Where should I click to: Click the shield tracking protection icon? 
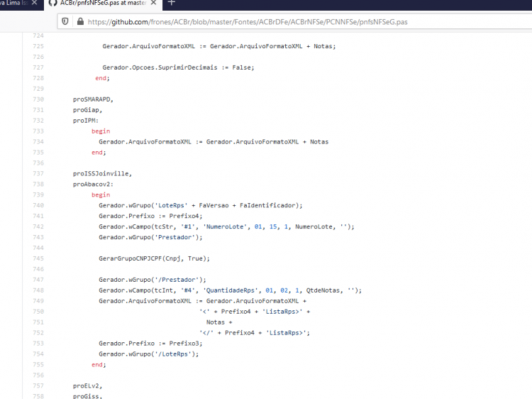(65, 22)
